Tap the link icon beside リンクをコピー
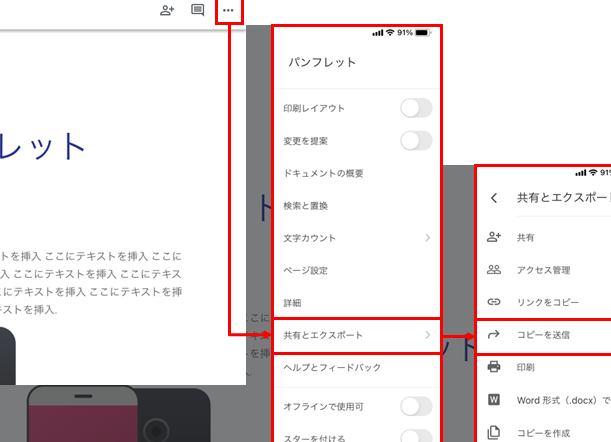The width and height of the screenshot is (611, 442). pyautogui.click(x=494, y=302)
